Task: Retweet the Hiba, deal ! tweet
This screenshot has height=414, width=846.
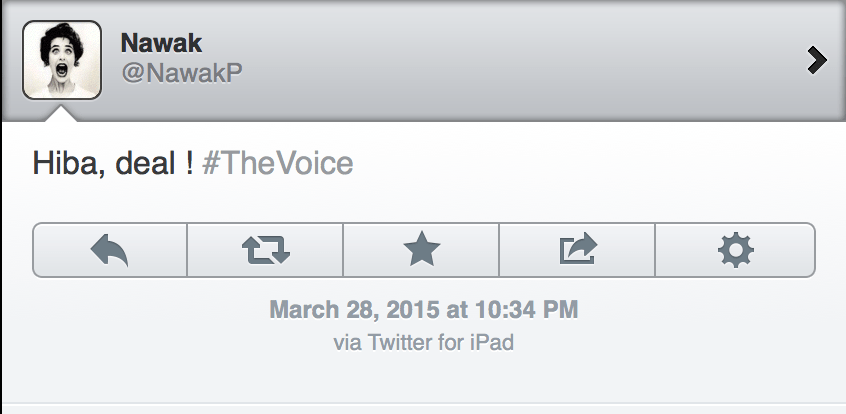Action: pos(265,249)
